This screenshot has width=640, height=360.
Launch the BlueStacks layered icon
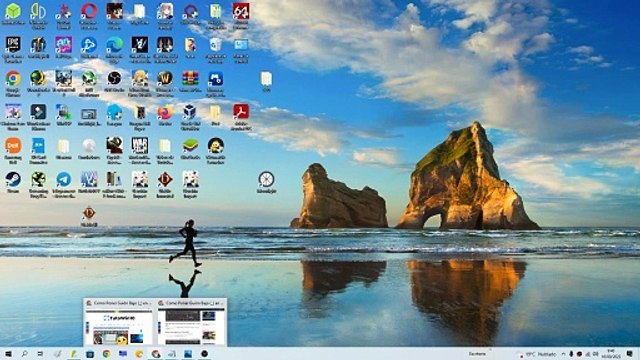coord(190,146)
